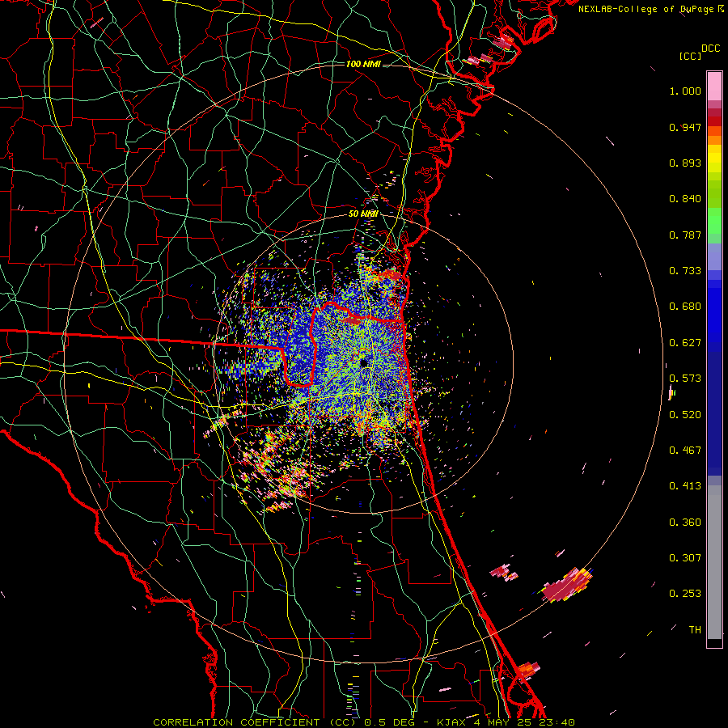The height and width of the screenshot is (728, 728).
Task: Click the 0.5 DEG elevation text
Action: click(x=390, y=722)
